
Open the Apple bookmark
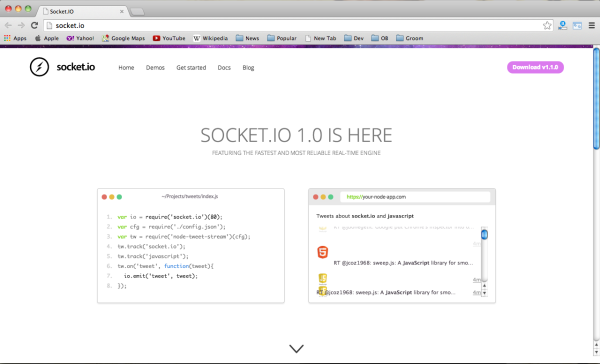click(47, 38)
